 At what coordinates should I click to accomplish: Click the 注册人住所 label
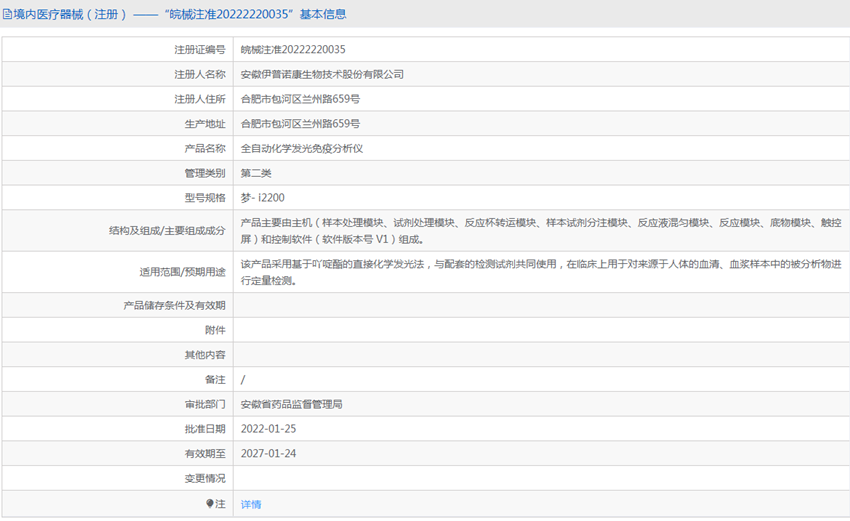[199, 99]
